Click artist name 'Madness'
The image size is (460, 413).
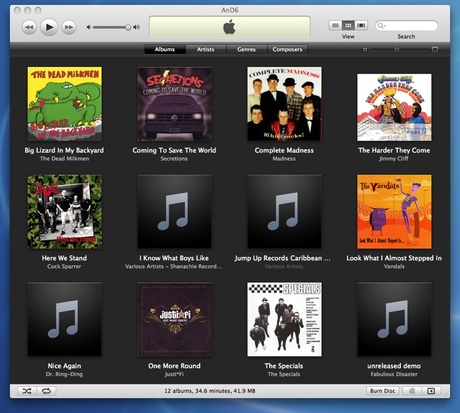tap(284, 159)
